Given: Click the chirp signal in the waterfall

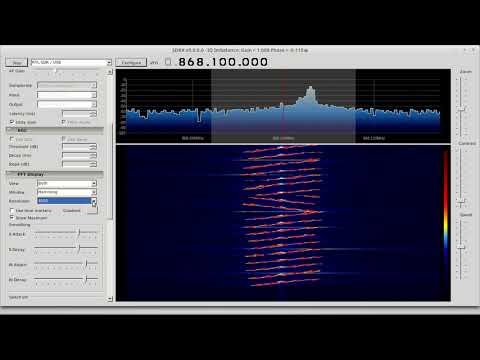Looking at the screenshot, I should point(282,215).
